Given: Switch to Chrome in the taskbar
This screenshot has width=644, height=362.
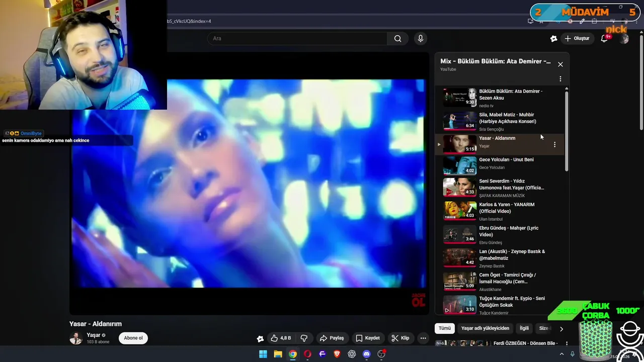Looking at the screenshot, I should click(x=293, y=354).
